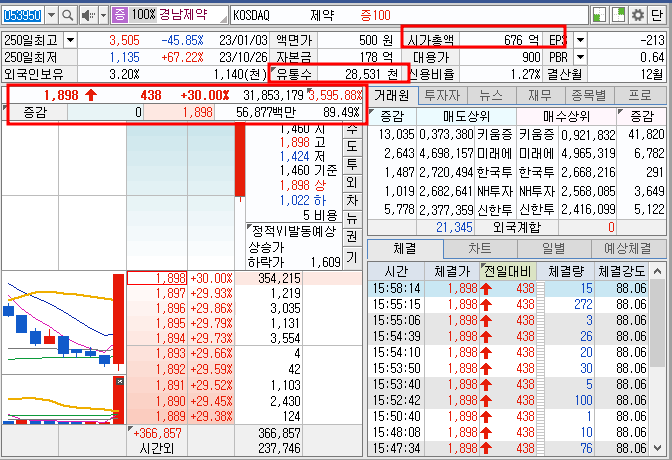Select bid price 1,889 in order book

157,416
